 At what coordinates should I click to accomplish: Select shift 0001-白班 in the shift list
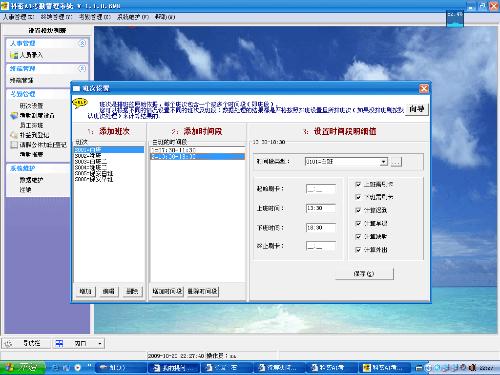click(109, 150)
